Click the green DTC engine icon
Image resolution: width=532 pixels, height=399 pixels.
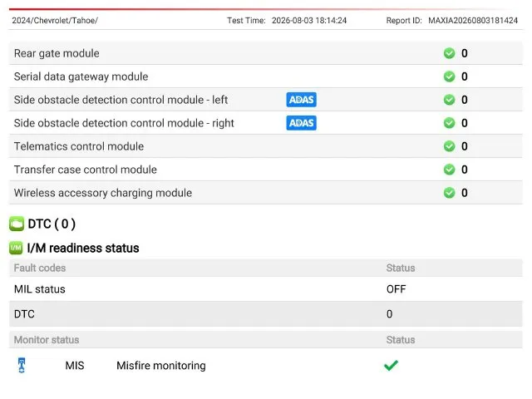(x=17, y=224)
